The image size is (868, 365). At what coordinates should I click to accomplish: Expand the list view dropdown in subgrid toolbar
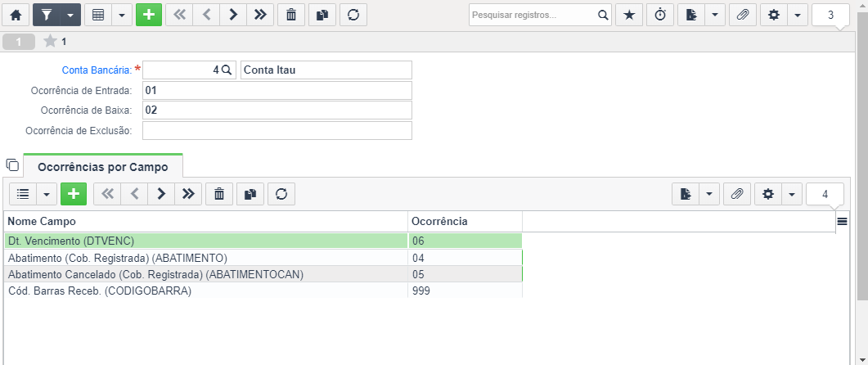coord(47,194)
